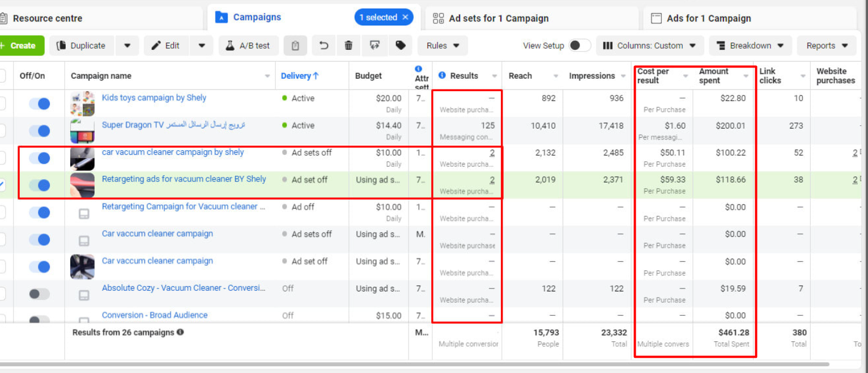Toggle off Kids toys campaign switch
This screenshot has height=373, width=868.
(x=40, y=104)
